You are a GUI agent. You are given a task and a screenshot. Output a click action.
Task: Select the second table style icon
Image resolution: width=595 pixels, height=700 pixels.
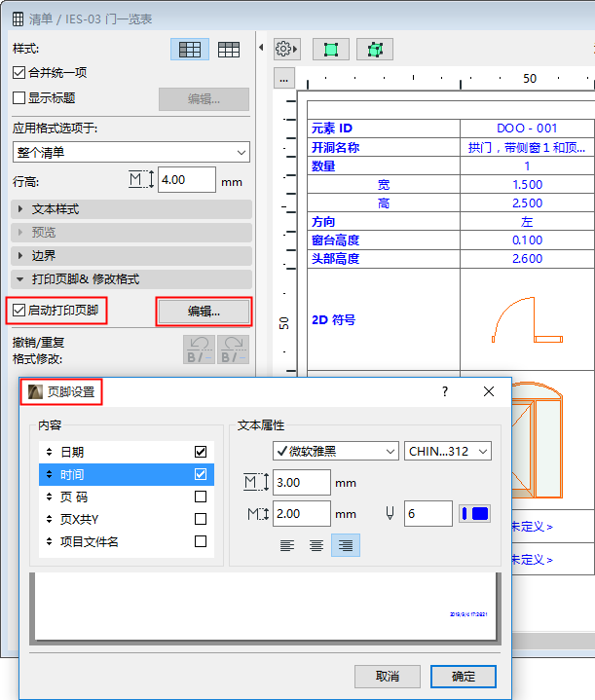tap(229, 49)
